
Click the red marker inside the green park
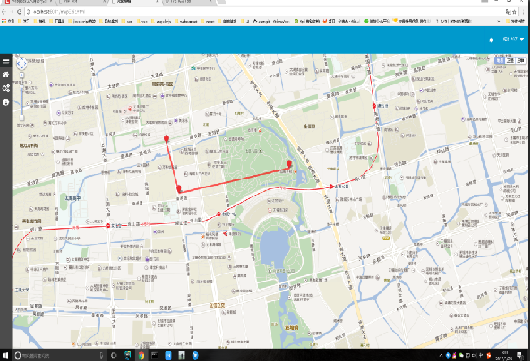pyautogui.click(x=289, y=164)
